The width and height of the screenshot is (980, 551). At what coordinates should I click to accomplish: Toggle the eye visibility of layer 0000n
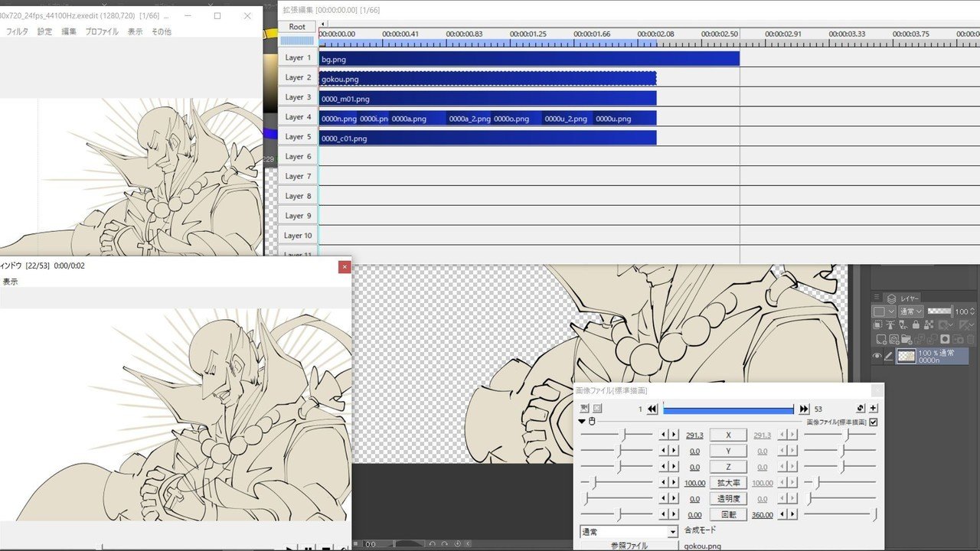pyautogui.click(x=877, y=356)
